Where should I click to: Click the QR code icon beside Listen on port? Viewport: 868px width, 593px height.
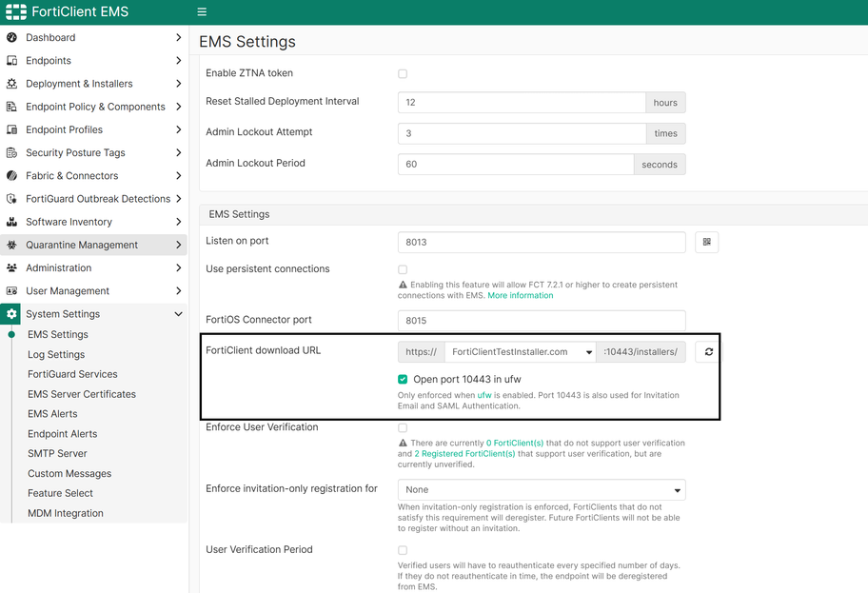pos(706,243)
